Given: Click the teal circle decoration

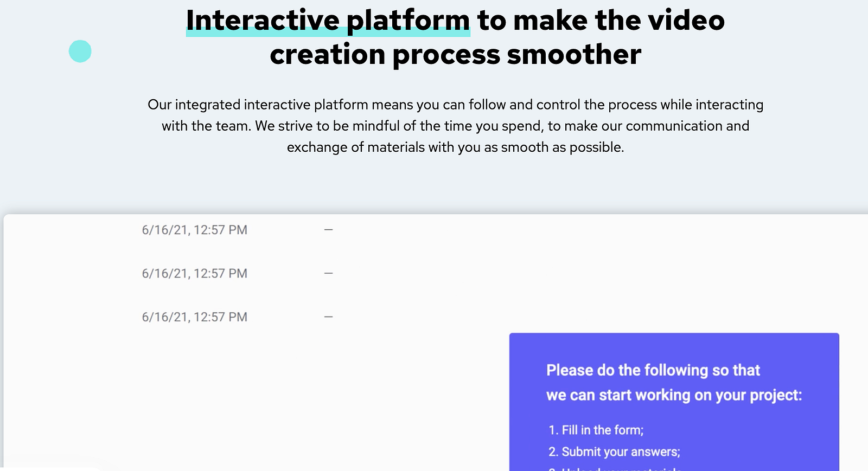Looking at the screenshot, I should point(80,51).
